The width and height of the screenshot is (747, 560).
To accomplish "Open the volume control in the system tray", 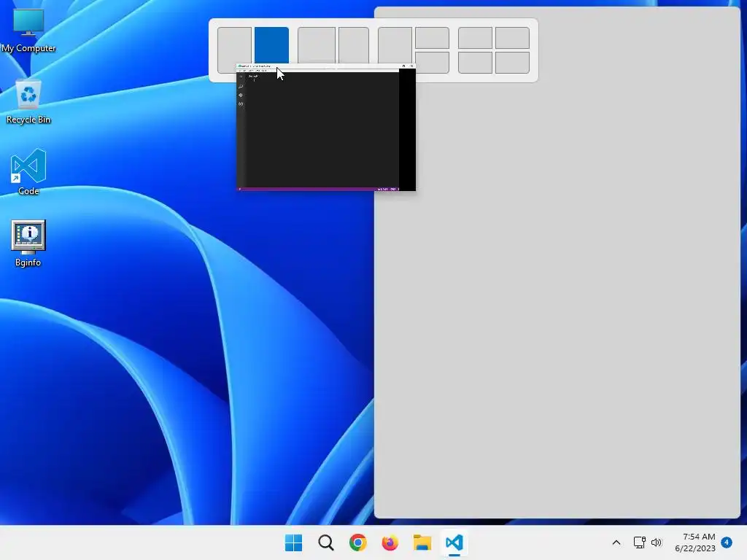I will (657, 542).
